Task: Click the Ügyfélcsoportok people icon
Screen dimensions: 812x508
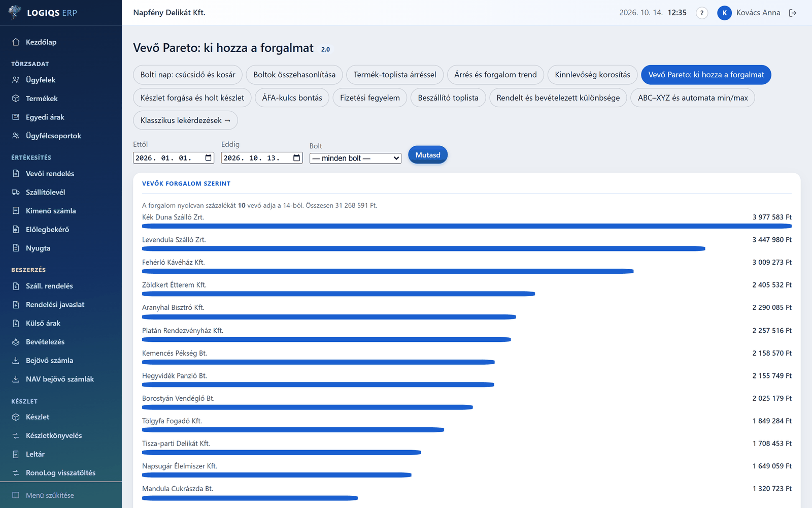Action: point(16,136)
